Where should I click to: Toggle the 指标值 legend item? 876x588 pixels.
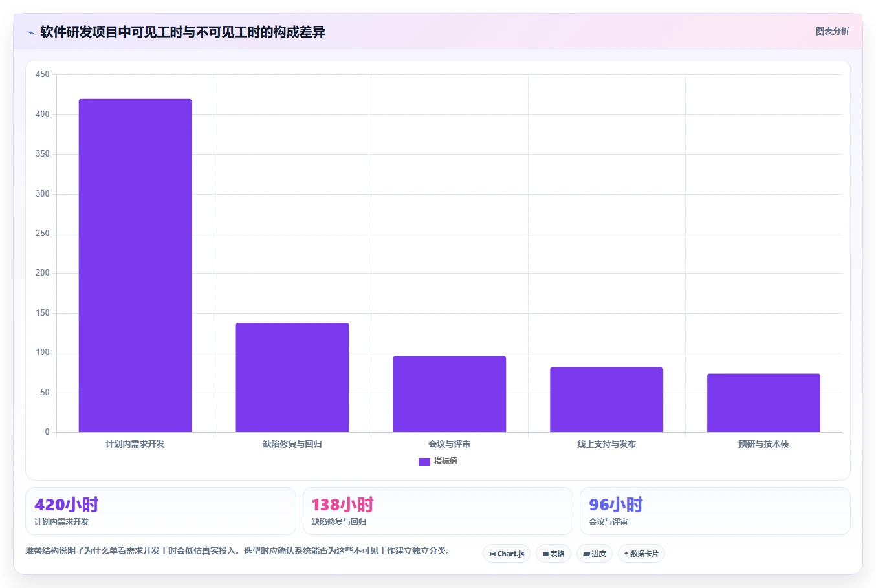coord(438,461)
